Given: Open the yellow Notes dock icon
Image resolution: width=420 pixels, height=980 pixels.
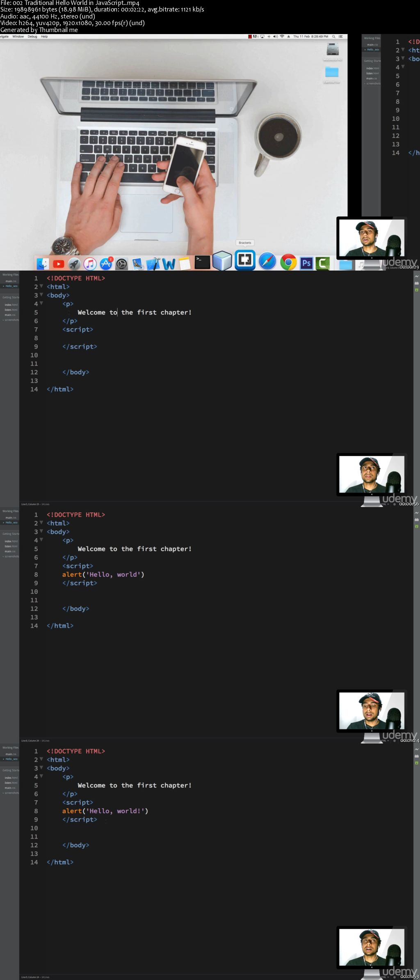Looking at the screenshot, I should click(x=185, y=264).
